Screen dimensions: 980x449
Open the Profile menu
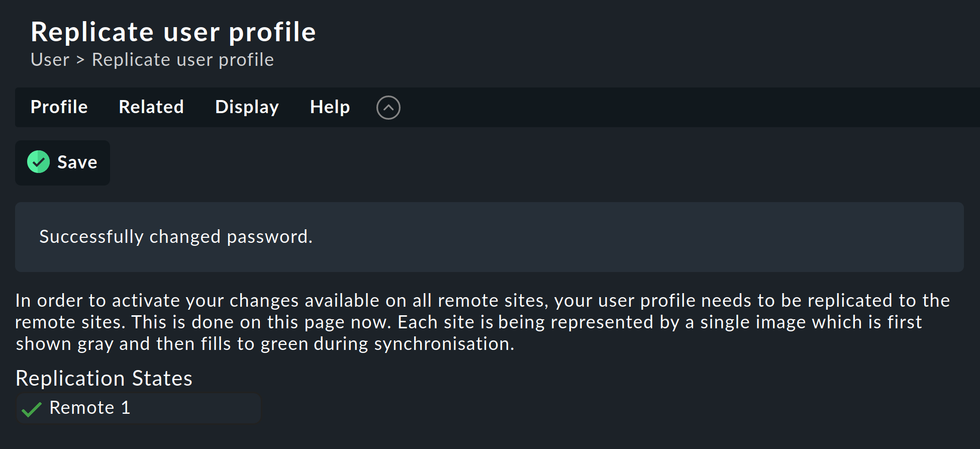click(59, 107)
